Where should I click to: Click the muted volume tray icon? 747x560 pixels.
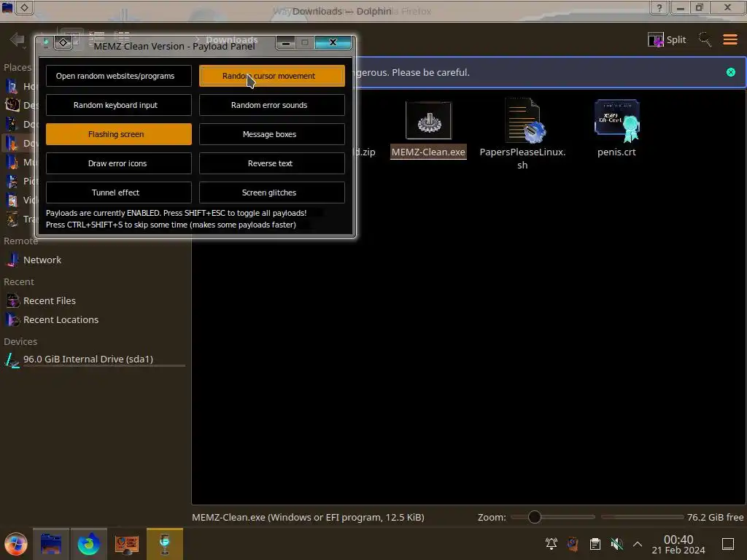(617, 544)
